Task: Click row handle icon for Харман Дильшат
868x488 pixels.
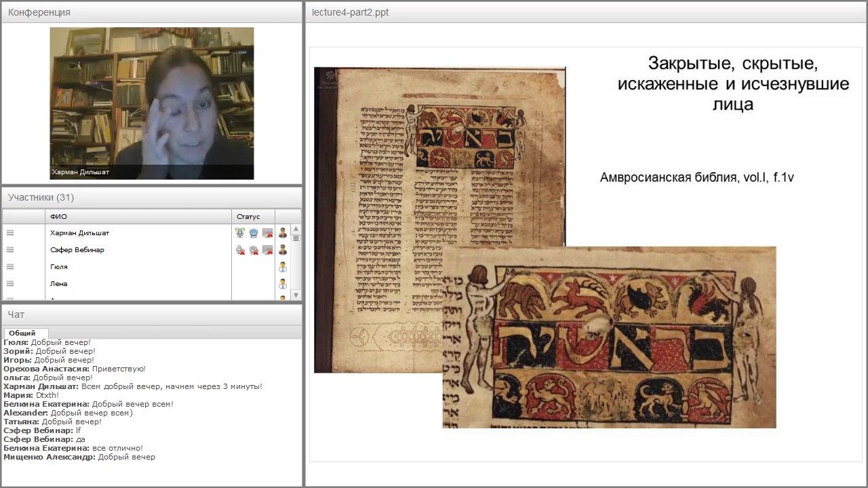Action: 10,232
